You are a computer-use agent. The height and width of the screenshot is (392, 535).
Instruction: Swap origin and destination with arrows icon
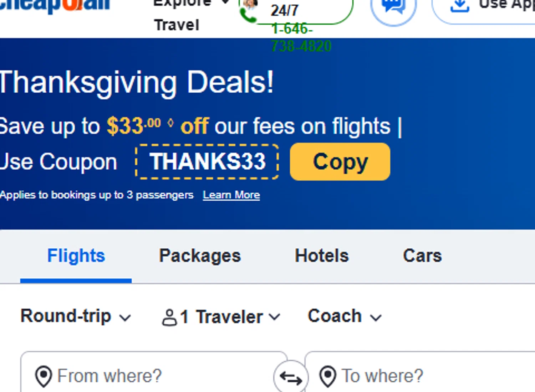(291, 378)
